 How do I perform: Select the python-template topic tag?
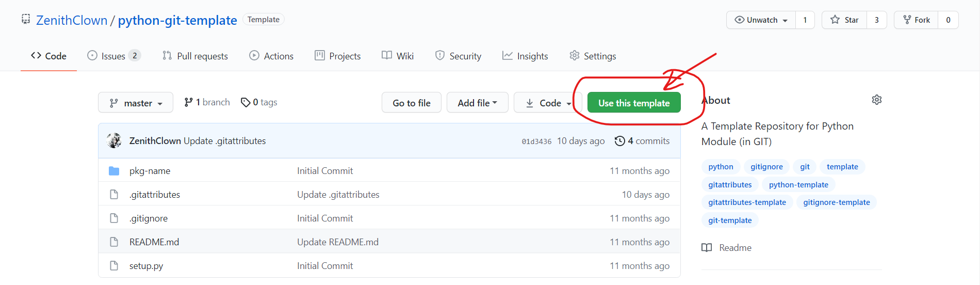click(x=798, y=185)
